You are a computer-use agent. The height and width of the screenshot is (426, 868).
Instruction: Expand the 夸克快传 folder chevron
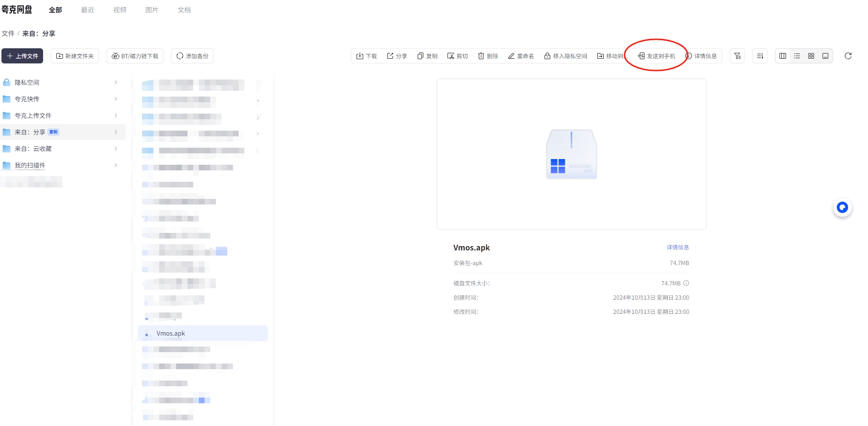[x=116, y=99]
